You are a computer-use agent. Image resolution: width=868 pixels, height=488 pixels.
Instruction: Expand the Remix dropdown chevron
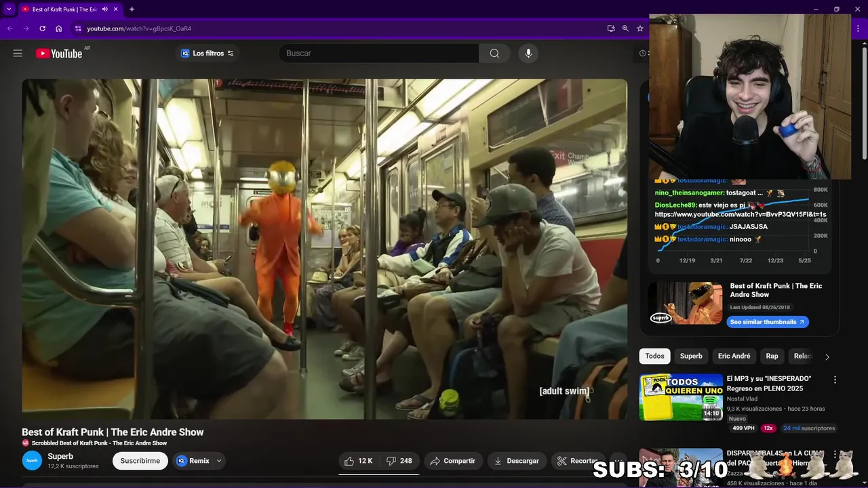pyautogui.click(x=218, y=461)
